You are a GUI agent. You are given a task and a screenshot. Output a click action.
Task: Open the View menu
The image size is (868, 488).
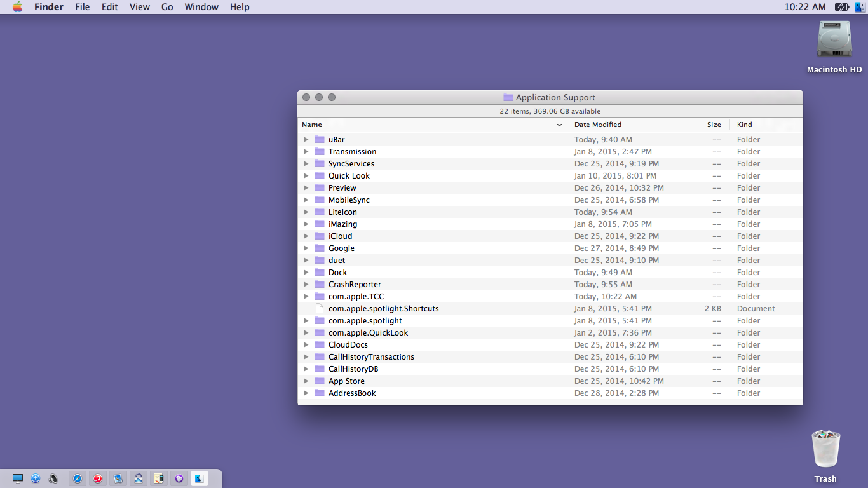tap(140, 7)
